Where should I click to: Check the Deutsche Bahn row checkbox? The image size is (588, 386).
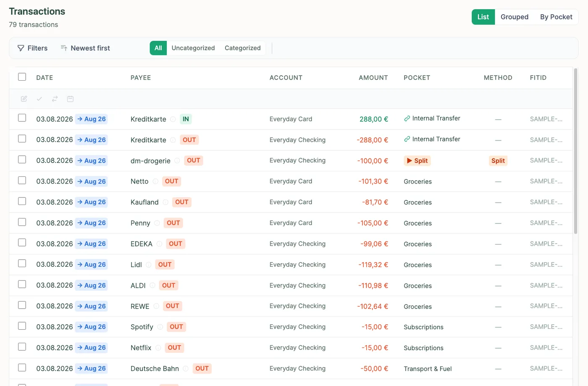click(22, 368)
